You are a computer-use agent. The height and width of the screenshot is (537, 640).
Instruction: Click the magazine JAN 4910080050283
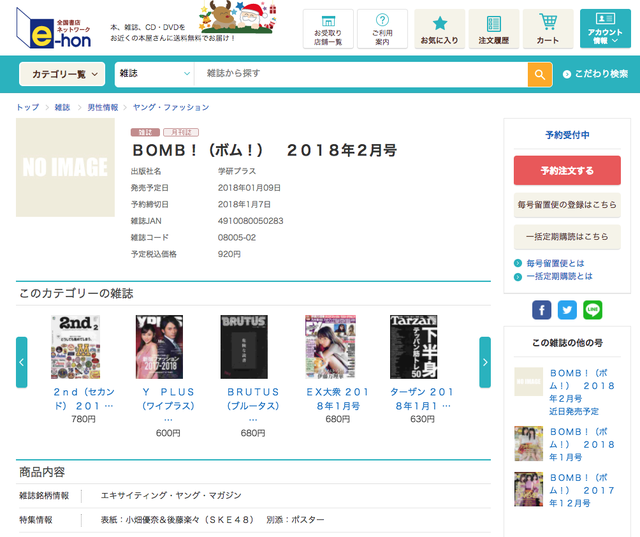[x=250, y=221]
